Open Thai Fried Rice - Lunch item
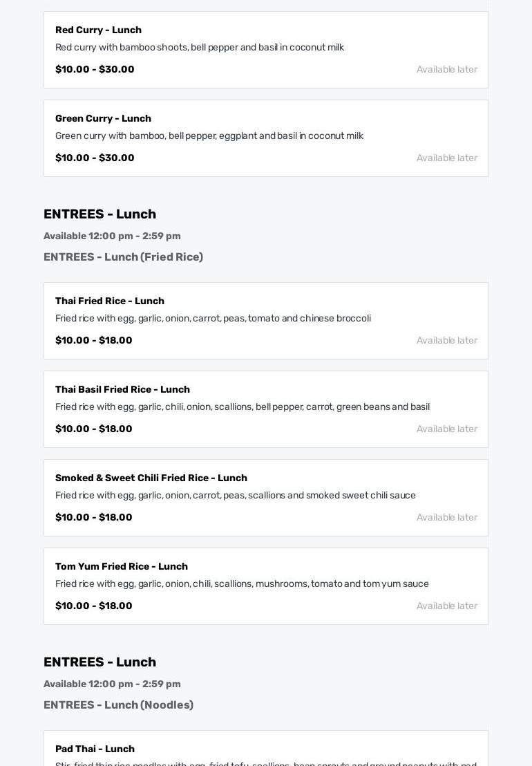This screenshot has width=532, height=766. (x=110, y=301)
